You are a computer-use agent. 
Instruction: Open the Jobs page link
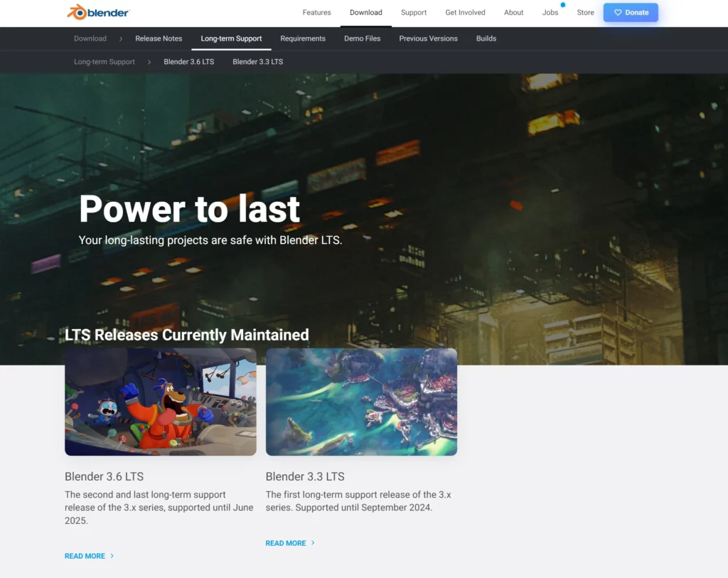click(550, 13)
